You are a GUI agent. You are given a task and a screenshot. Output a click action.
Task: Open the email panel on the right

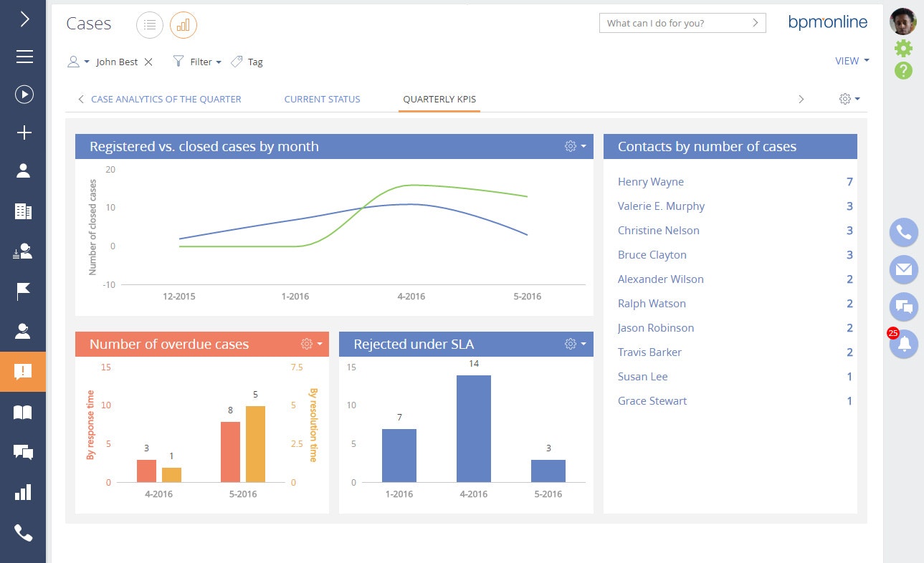click(x=903, y=269)
